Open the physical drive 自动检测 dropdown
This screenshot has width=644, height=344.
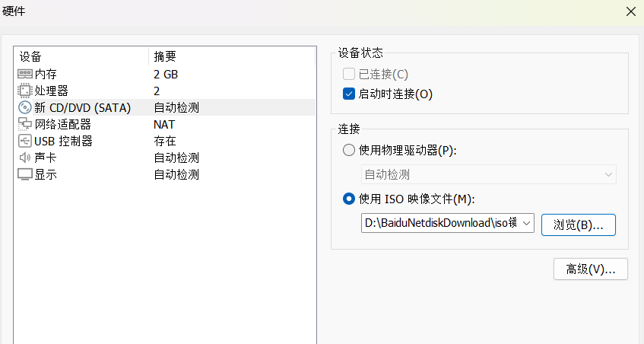pyautogui.click(x=489, y=174)
